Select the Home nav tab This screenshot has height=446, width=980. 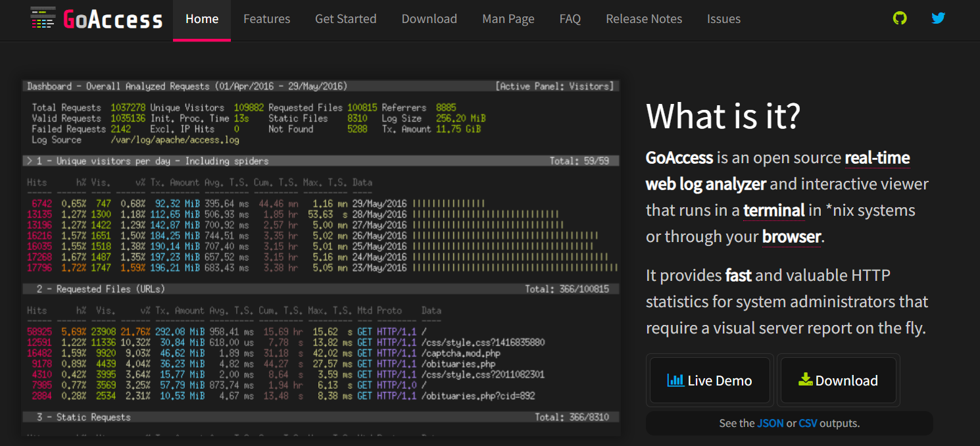click(x=202, y=20)
